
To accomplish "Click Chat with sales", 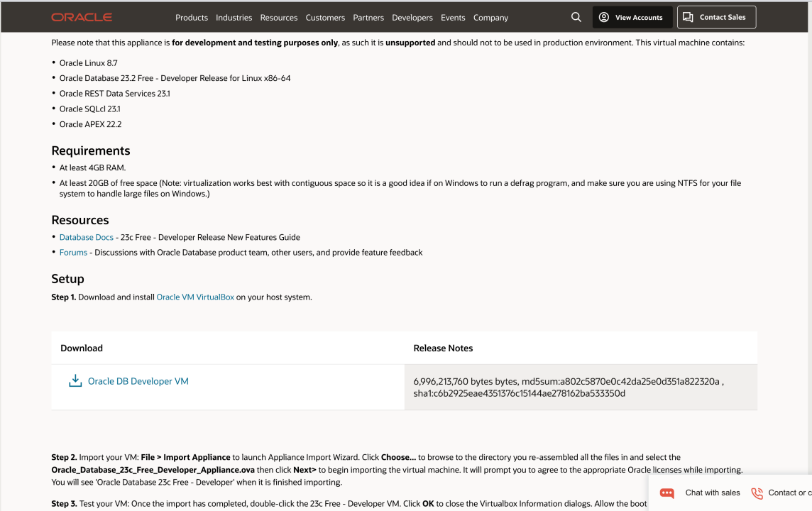I will point(713,493).
